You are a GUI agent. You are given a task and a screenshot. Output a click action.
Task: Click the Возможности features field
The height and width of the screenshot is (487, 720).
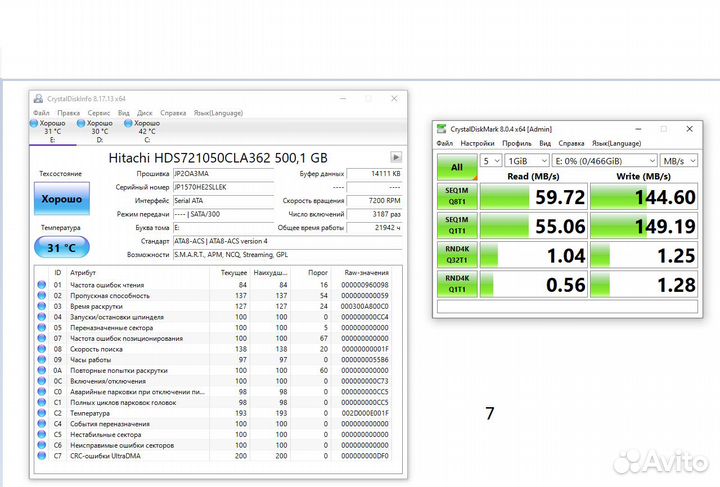pyautogui.click(x=287, y=254)
